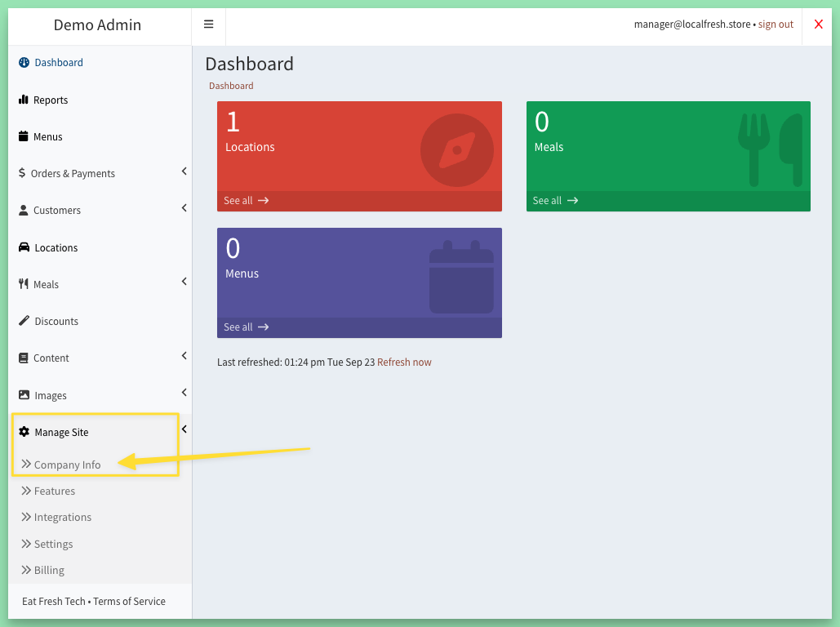Viewport: 840px width, 627px height.
Task: Open the Features submenu item
Action: (x=48, y=491)
